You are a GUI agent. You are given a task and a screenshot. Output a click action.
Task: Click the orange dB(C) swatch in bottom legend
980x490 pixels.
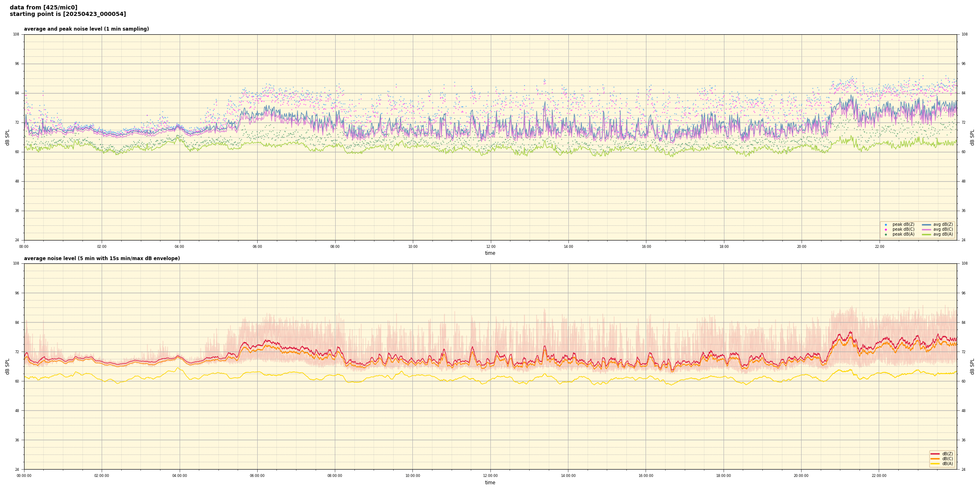pos(935,459)
